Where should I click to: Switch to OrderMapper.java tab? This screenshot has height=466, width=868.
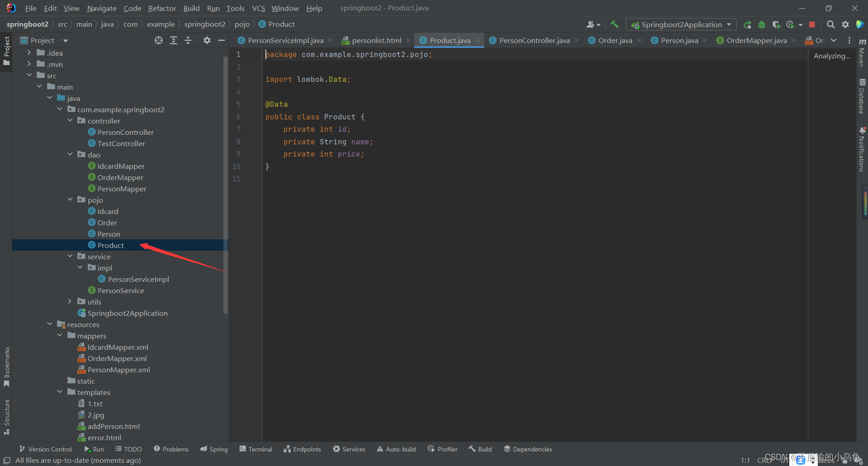coord(756,40)
